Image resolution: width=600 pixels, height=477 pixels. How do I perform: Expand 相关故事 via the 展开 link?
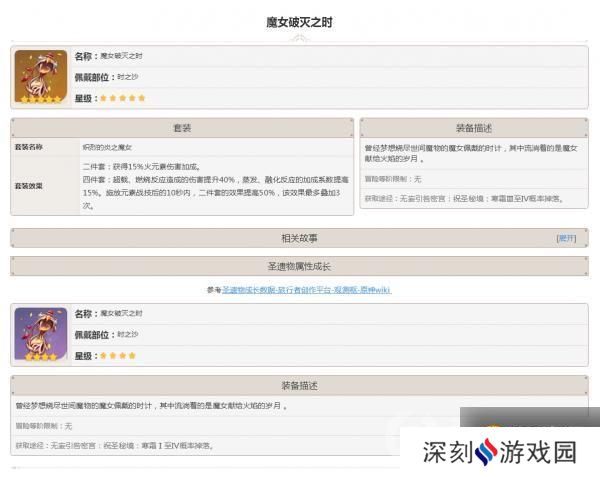[x=566, y=238]
